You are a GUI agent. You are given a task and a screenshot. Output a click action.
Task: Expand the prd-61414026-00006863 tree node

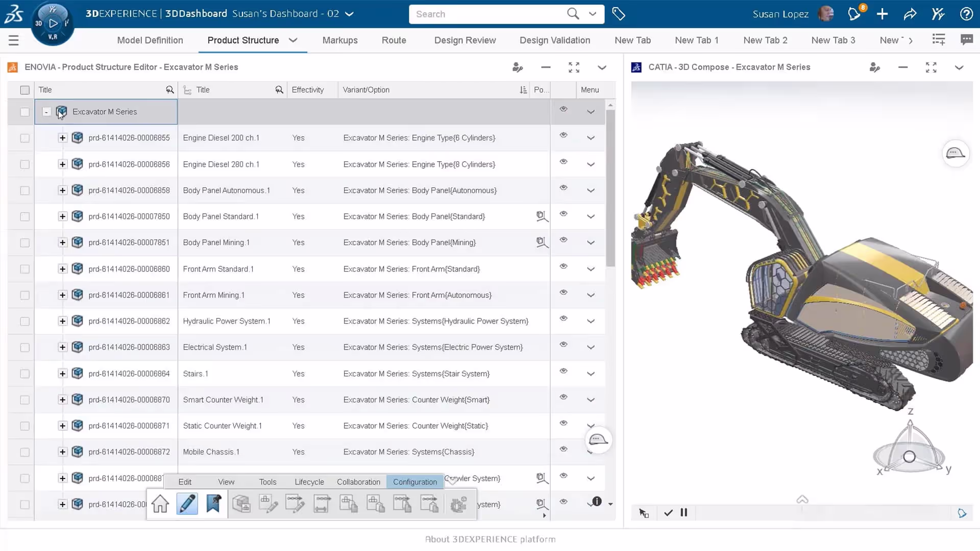[x=62, y=347]
